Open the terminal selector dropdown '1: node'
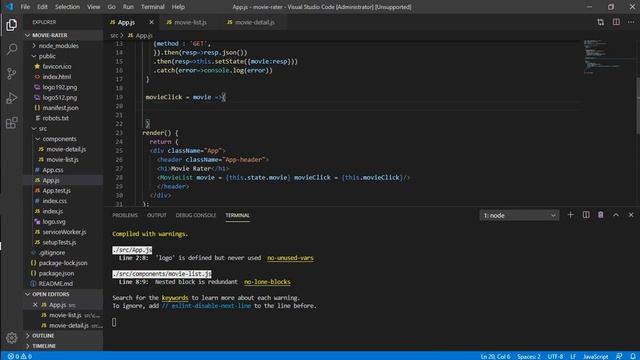 [519, 215]
